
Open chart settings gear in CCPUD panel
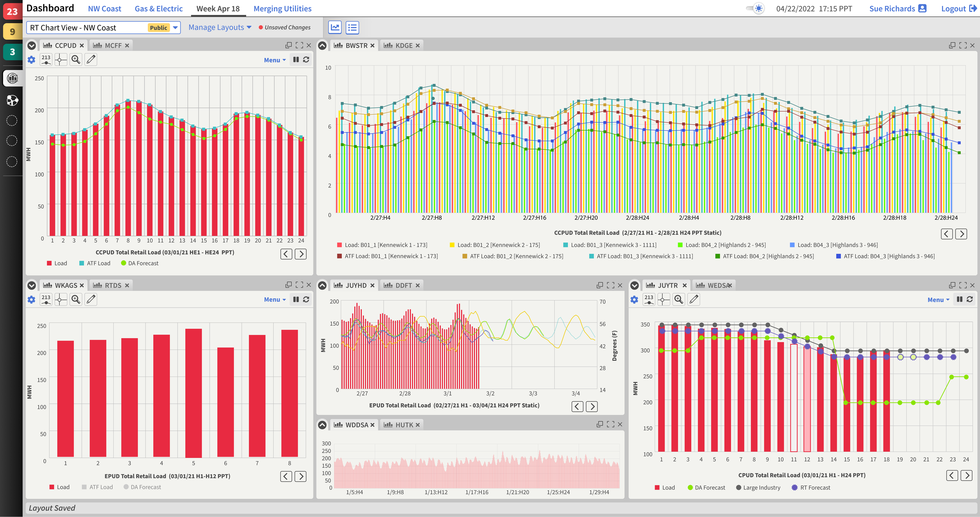[x=31, y=60]
